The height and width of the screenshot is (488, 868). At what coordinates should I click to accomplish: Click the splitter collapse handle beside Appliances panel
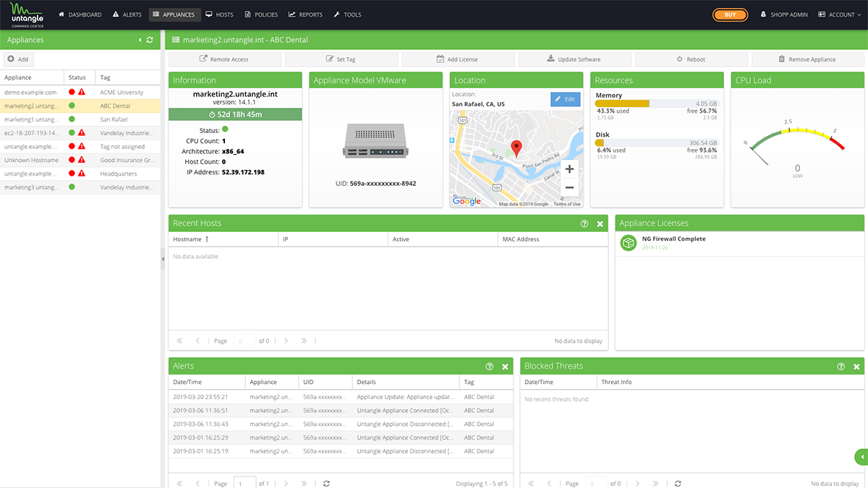point(162,258)
